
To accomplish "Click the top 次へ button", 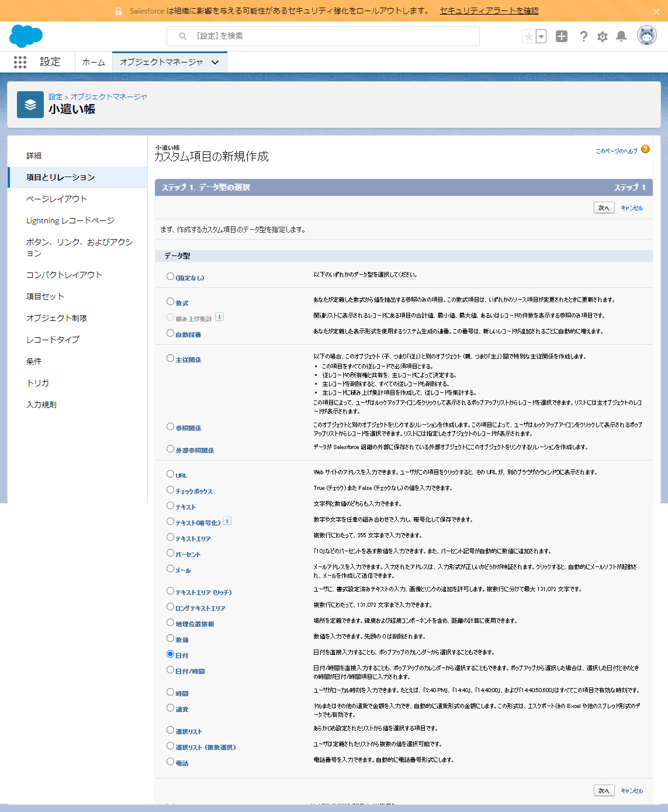I will tap(604, 208).
